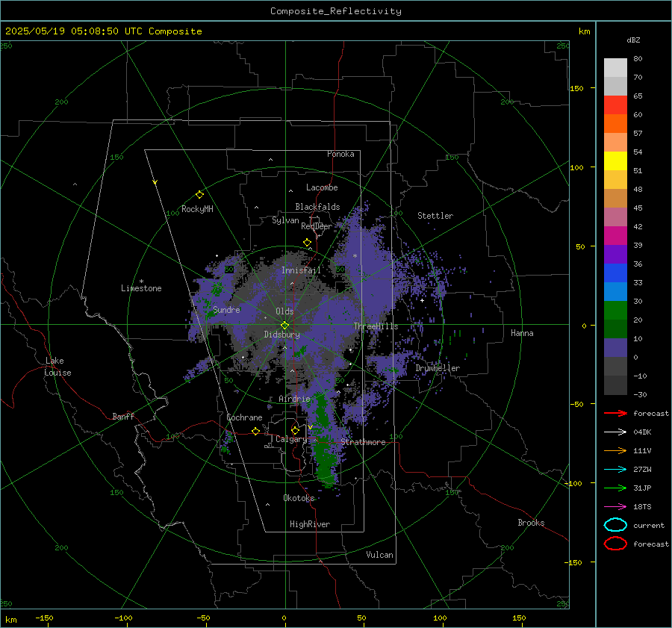Click the Composite_Reflectivity title text
This screenshot has width=672, height=628.
pyautogui.click(x=336, y=11)
